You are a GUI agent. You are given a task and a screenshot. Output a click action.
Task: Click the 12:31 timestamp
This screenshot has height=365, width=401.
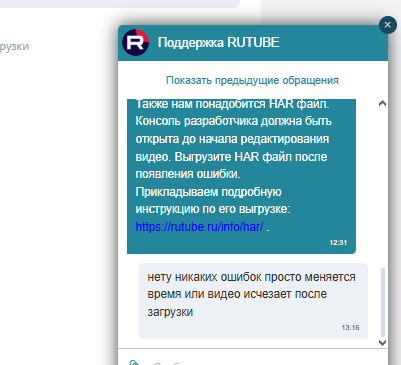pos(338,243)
